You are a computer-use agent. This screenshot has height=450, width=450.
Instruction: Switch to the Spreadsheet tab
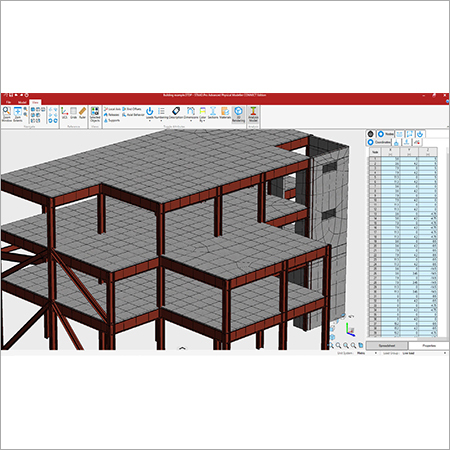pyautogui.click(x=387, y=345)
